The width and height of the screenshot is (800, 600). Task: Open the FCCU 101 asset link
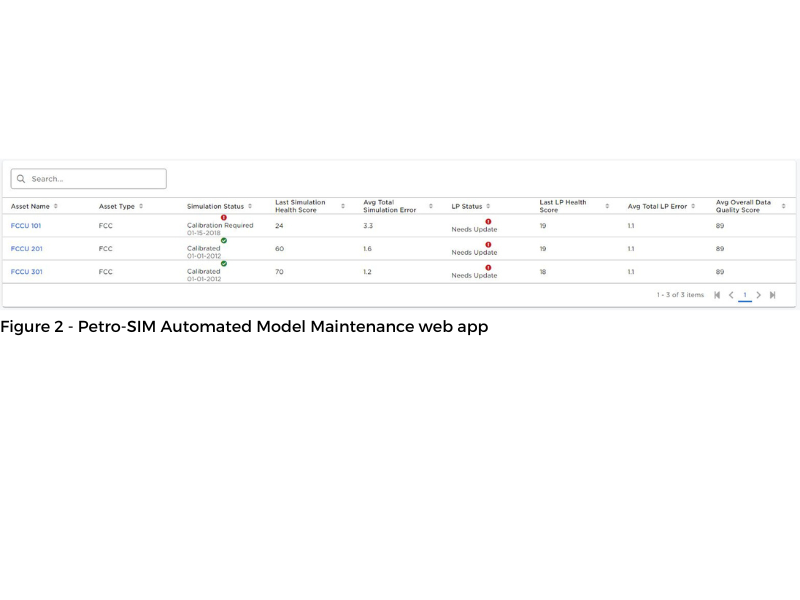click(26, 226)
